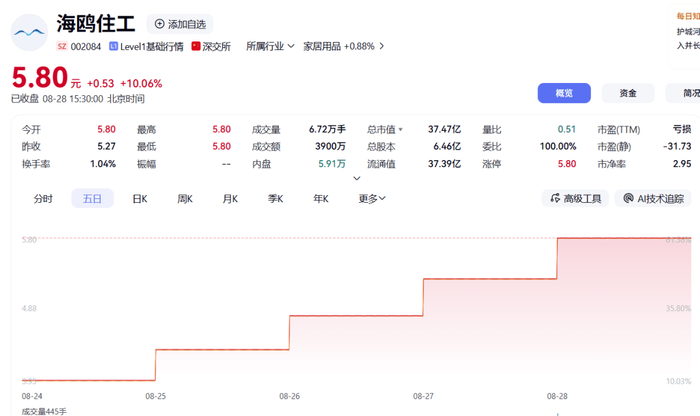This screenshot has height=416, width=700.
Task: Click the 深交所 China flag icon
Action: coord(196,46)
